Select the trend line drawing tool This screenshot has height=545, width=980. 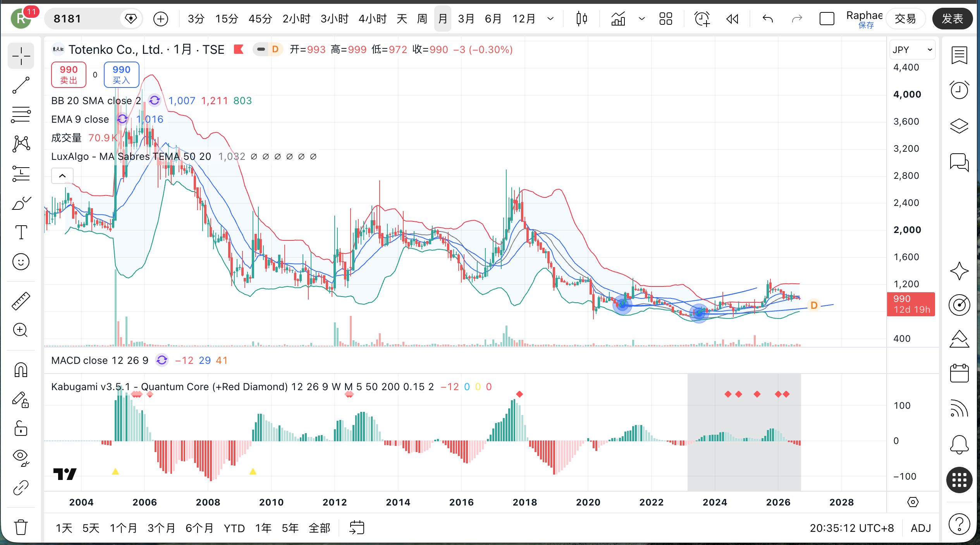tap(21, 86)
